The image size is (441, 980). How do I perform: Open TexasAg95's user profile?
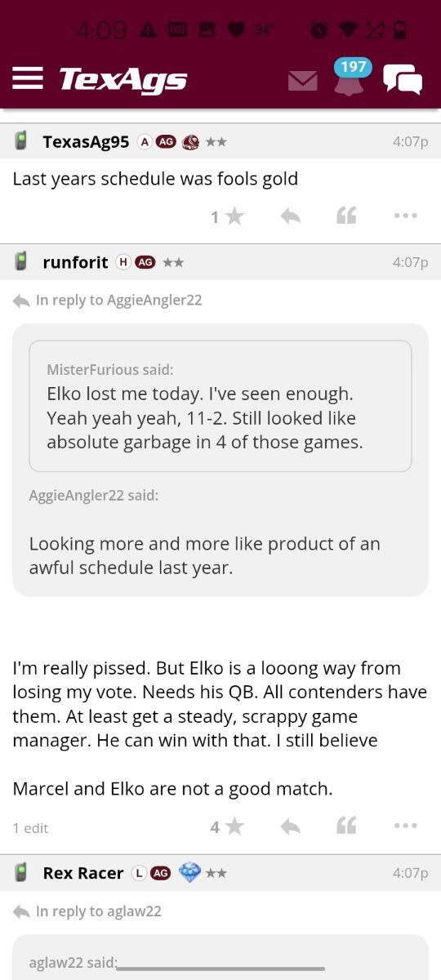[86, 142]
